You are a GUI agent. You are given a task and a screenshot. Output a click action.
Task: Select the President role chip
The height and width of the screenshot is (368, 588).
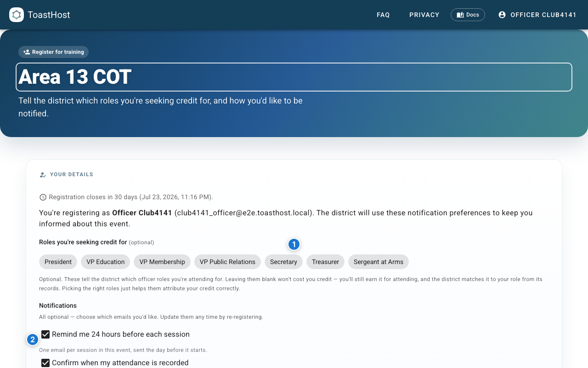point(58,262)
